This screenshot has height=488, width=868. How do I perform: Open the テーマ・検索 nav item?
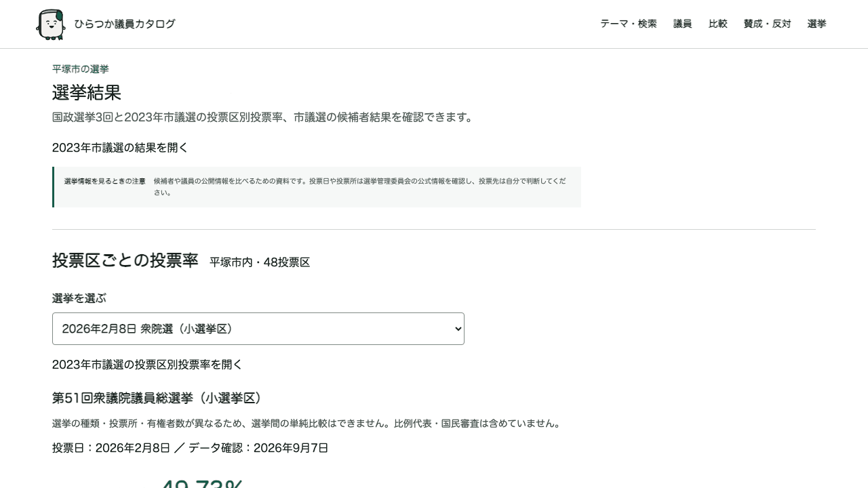[x=629, y=24]
